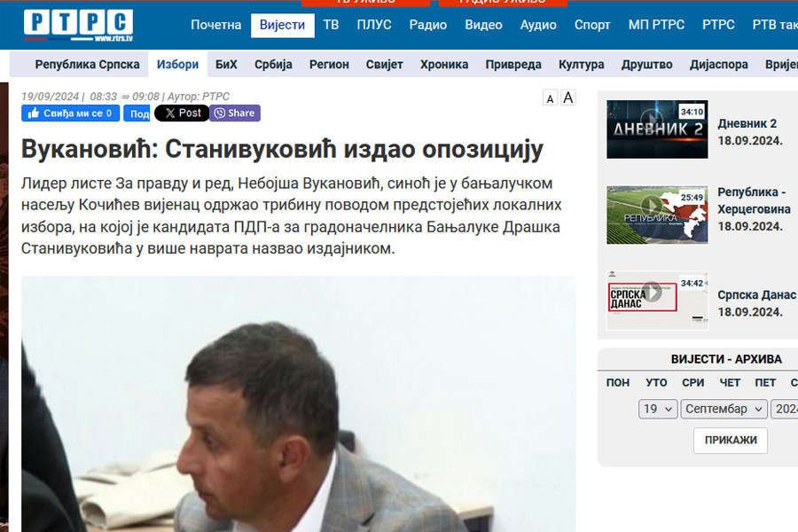This screenshot has width=798, height=532.
Task: Click the ВИЈЕСТИ - АРХИВА heading
Action: point(726,359)
